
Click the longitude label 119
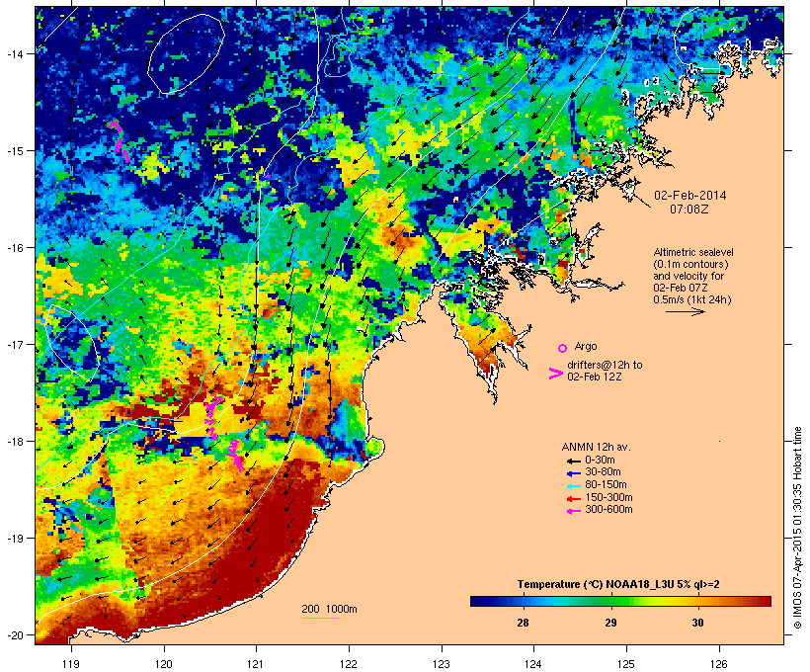click(71, 664)
